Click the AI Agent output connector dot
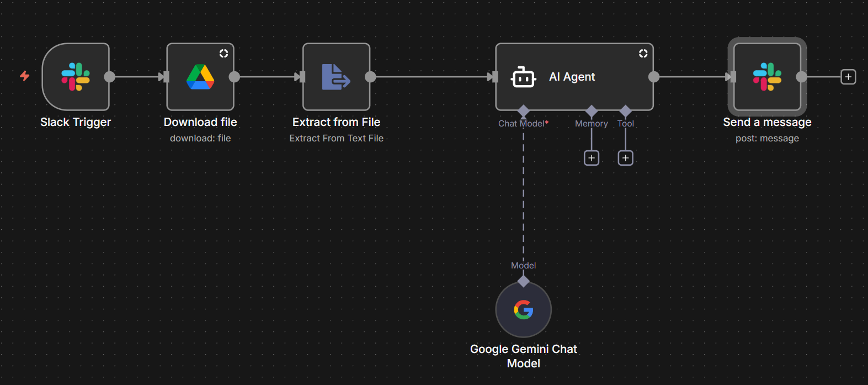868x385 pixels. click(x=654, y=77)
